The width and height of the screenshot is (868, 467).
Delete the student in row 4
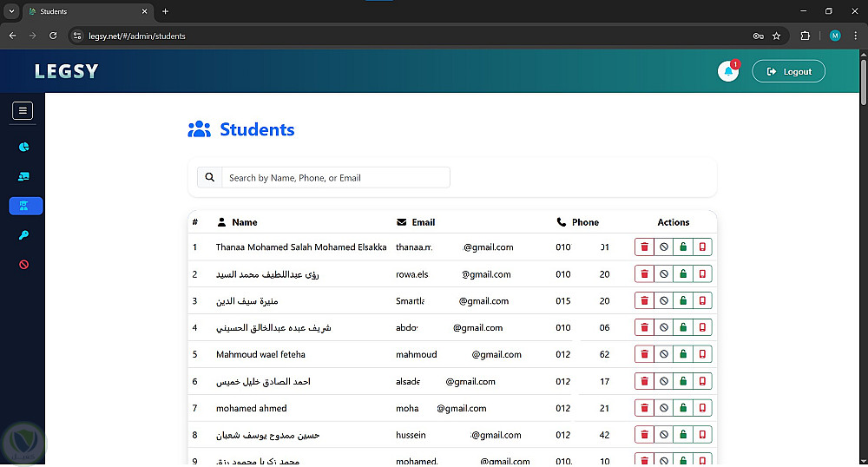[x=644, y=327]
